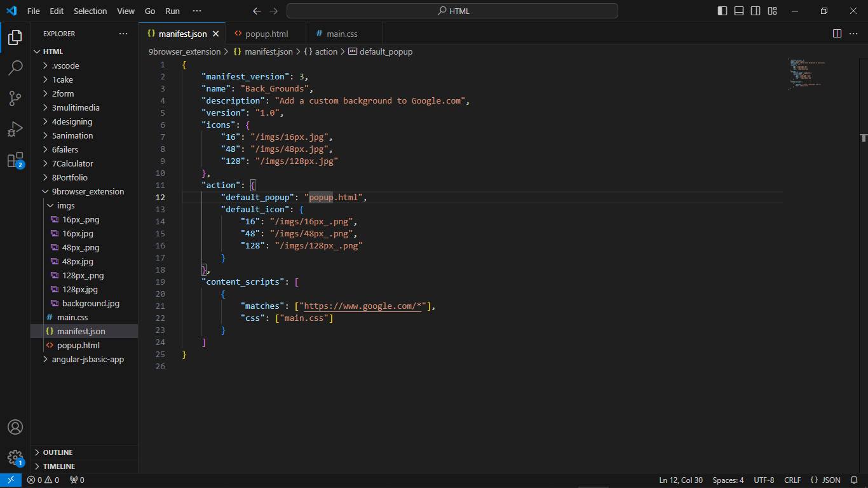Screen dimensions: 868x488
Task: Switch to the popup.html tab
Action: click(x=266, y=34)
